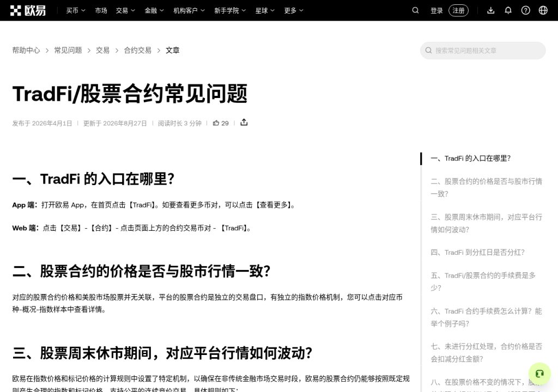This screenshot has height=392, width=558.
Task: Expand the 机构客户 dropdown menu
Action: [189, 11]
